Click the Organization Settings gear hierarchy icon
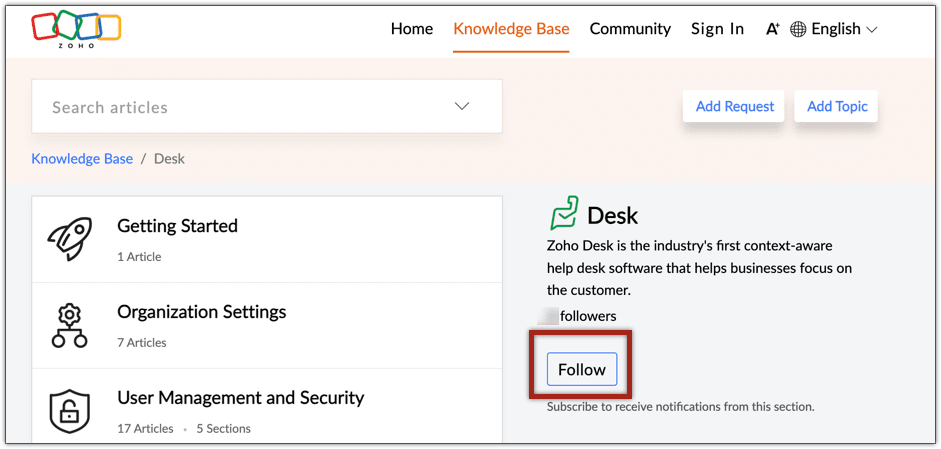This screenshot has height=449, width=941. pos(70,326)
